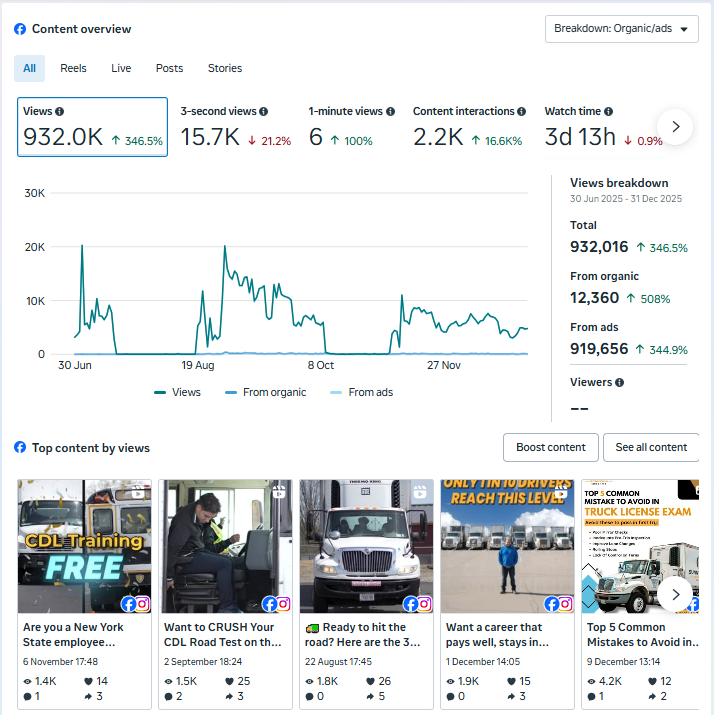Click Facebook icon on 1 in 10 drivers thumbnail
Image resolution: width=714 pixels, height=715 pixels.
552,604
